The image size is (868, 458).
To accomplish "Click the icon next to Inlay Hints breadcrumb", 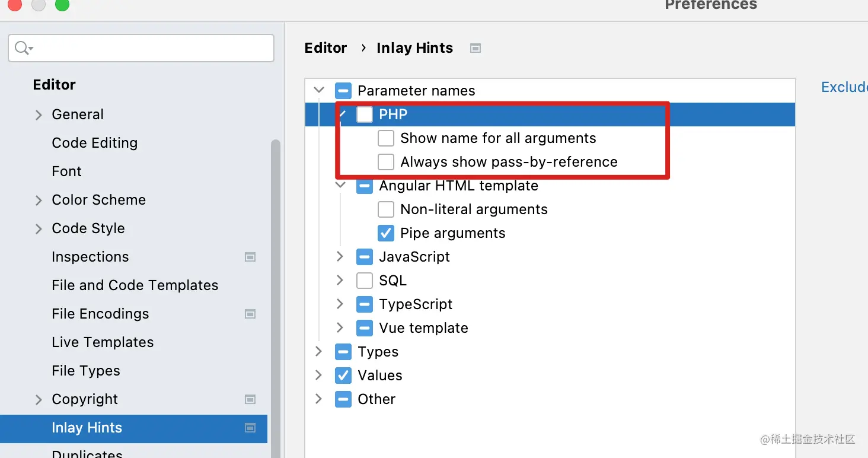I will point(475,48).
